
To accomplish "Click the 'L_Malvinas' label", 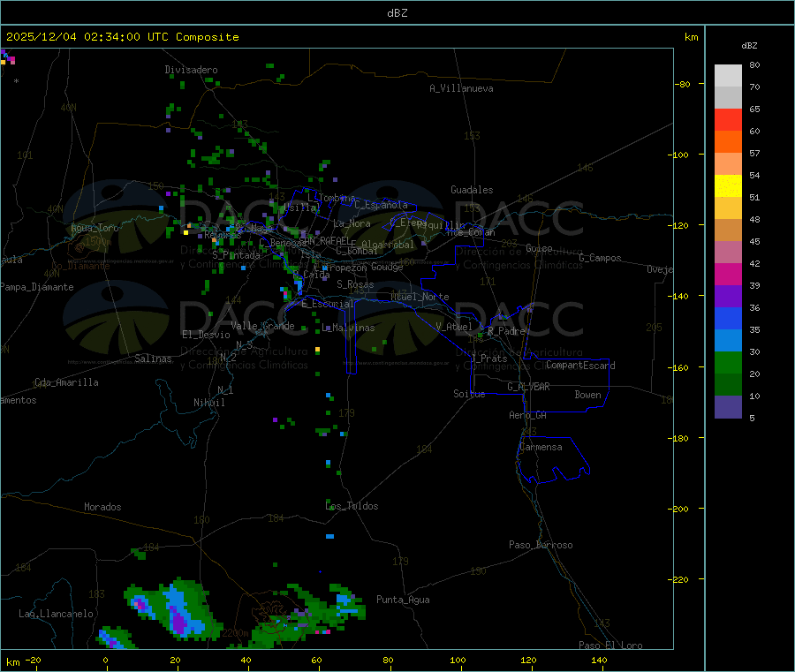I will point(348,328).
